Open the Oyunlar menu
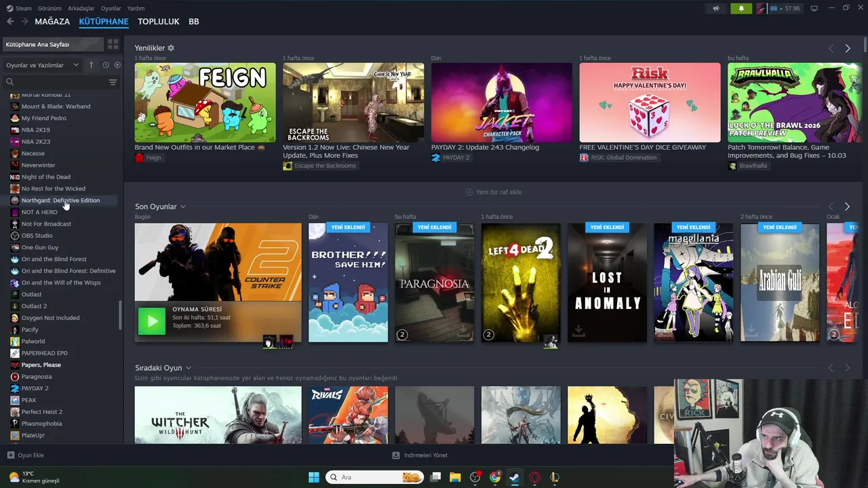This screenshot has width=868, height=488. pos(111,8)
